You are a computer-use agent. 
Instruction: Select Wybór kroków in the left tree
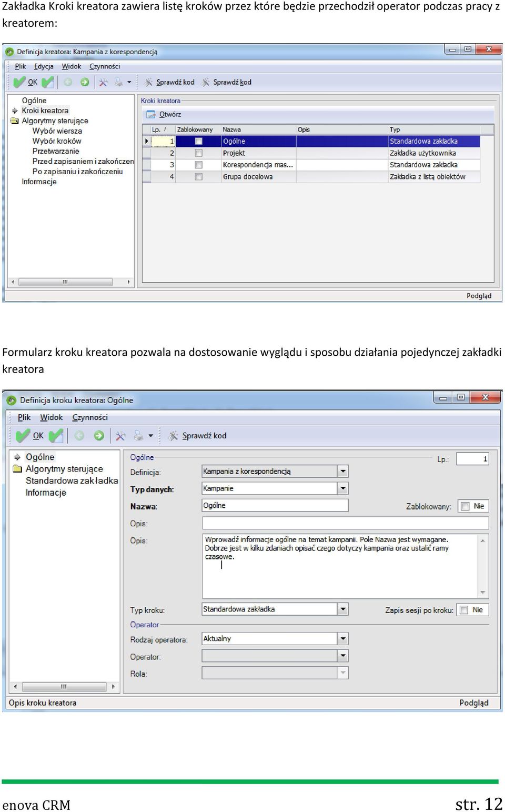[x=57, y=141]
